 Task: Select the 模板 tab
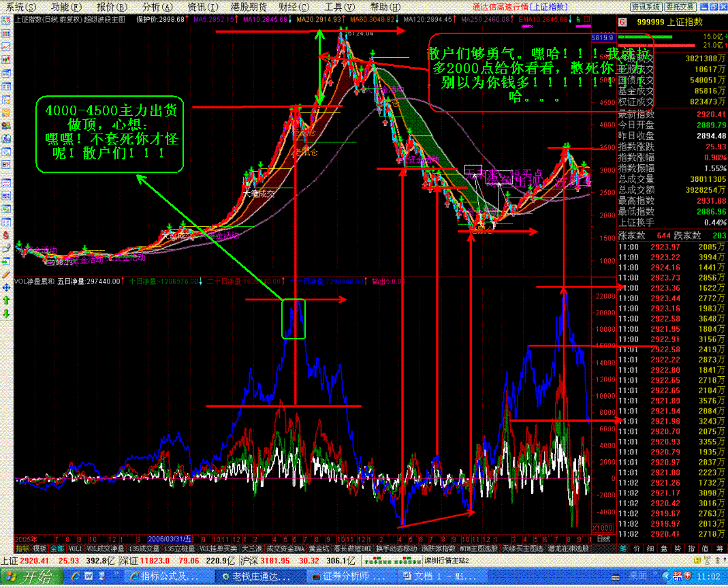39,548
